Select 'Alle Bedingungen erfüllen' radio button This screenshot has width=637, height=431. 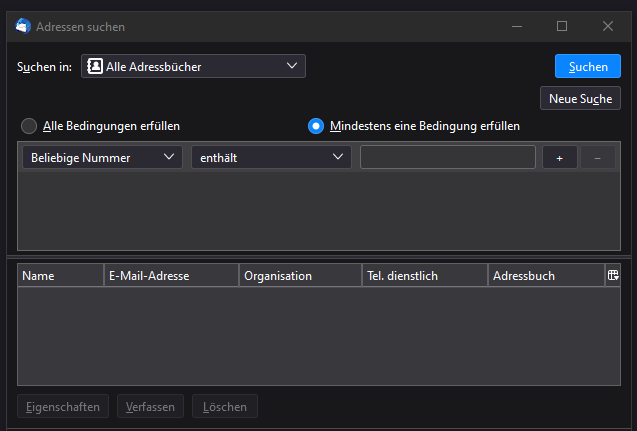(x=29, y=126)
